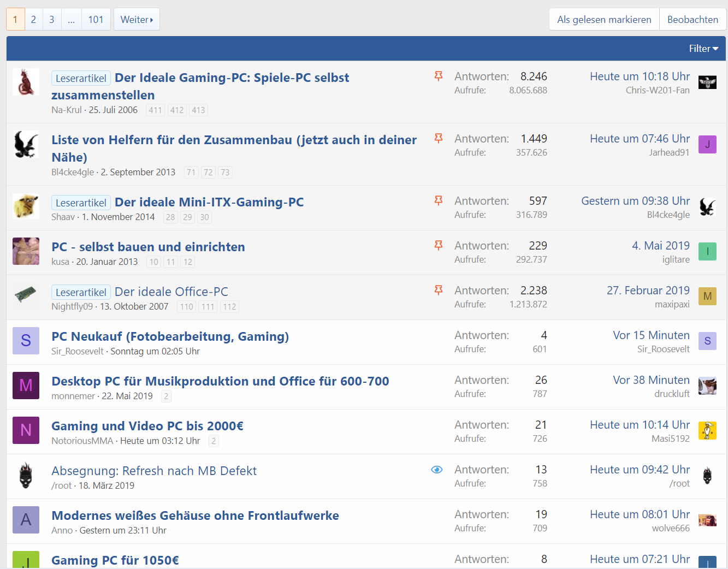
Task: Click Jarhead91's purple J avatar
Action: [x=707, y=145]
